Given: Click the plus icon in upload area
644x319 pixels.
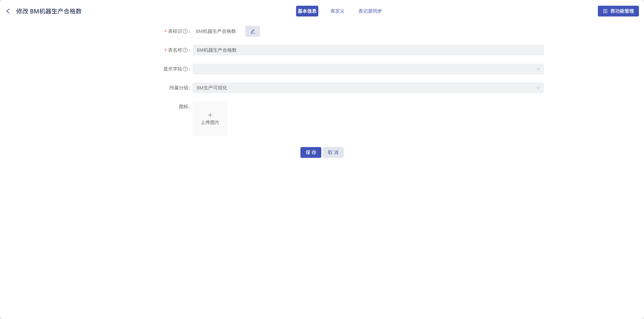Looking at the screenshot, I should click(210, 115).
